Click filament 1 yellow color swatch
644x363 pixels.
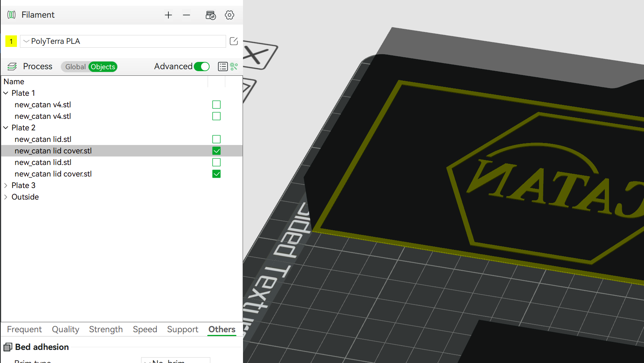[x=11, y=41]
